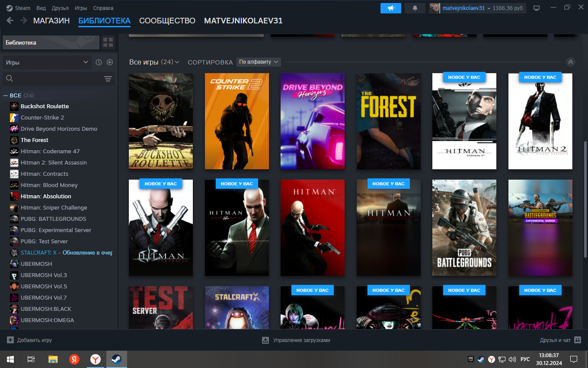Click the download manager icon

[265, 340]
